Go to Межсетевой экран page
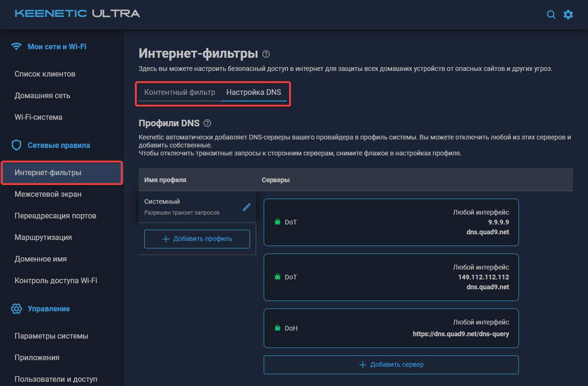This screenshot has width=588, height=386. coord(48,194)
